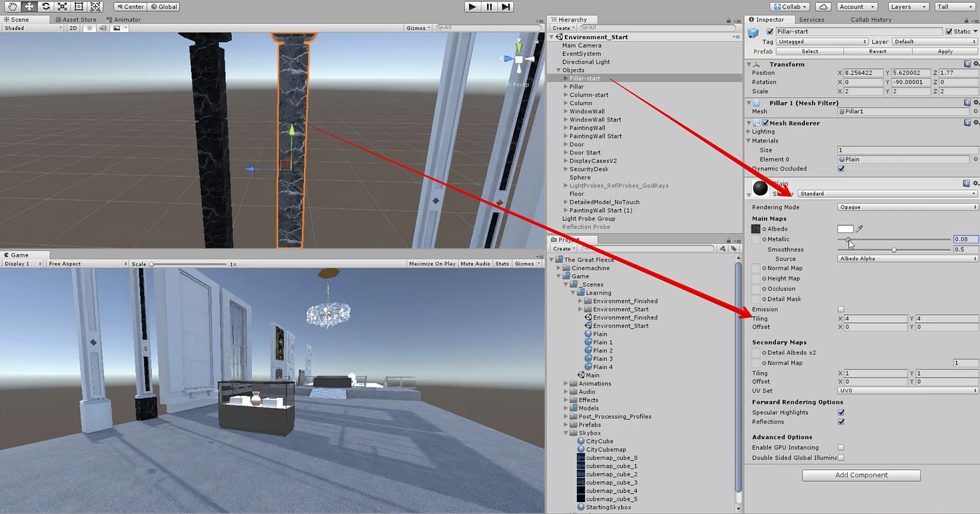The height and width of the screenshot is (514, 980).
Task: Toggle the Center pivot mode button
Action: click(129, 6)
